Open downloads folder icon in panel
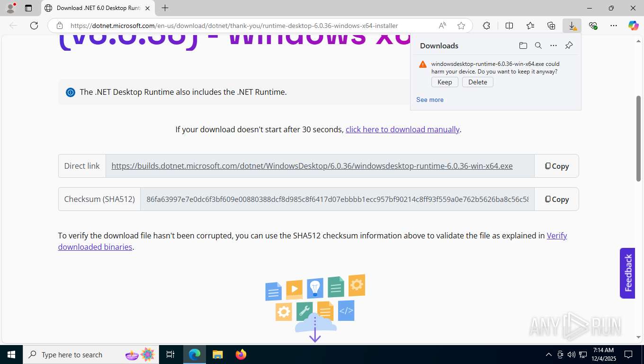Viewport: 644px width, 364px height. point(523,45)
